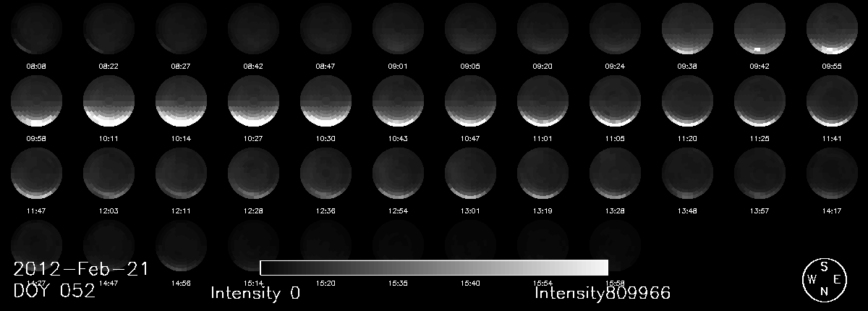Click the disk above the 13:28 label
868x311 pixels.
615,174
